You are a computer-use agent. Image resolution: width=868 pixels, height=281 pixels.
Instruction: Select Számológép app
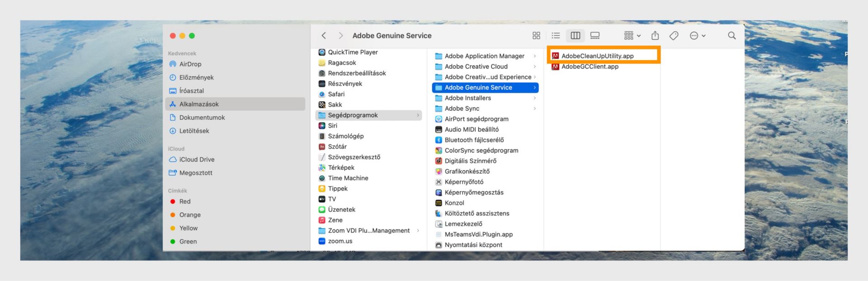coord(368,136)
